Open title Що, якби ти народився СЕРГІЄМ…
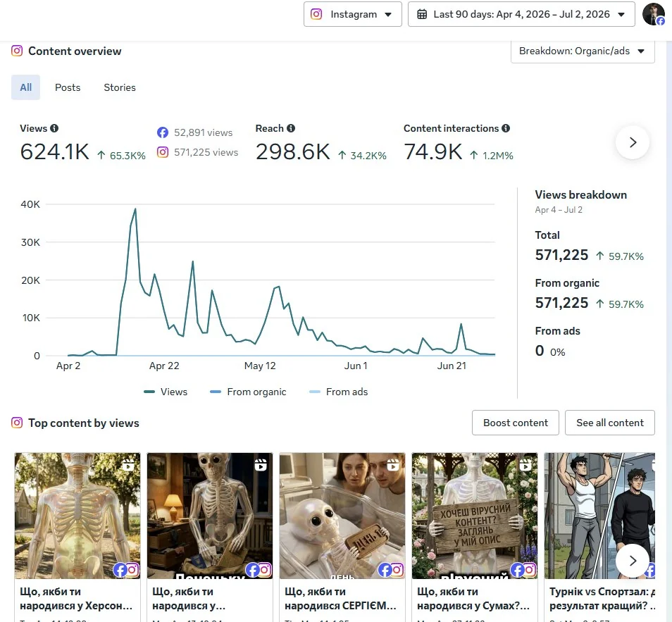The image size is (672, 622). pos(340,599)
